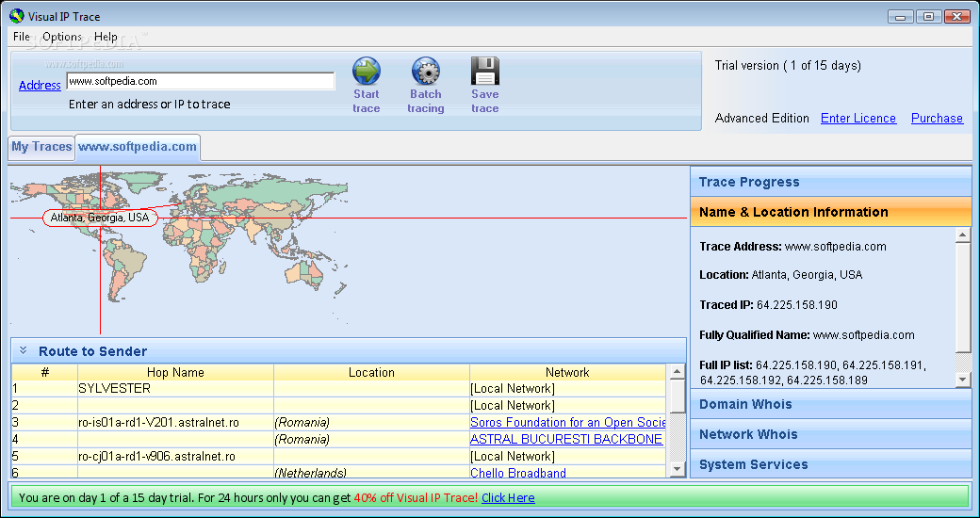Open the Help menu
980x518 pixels.
[106, 36]
